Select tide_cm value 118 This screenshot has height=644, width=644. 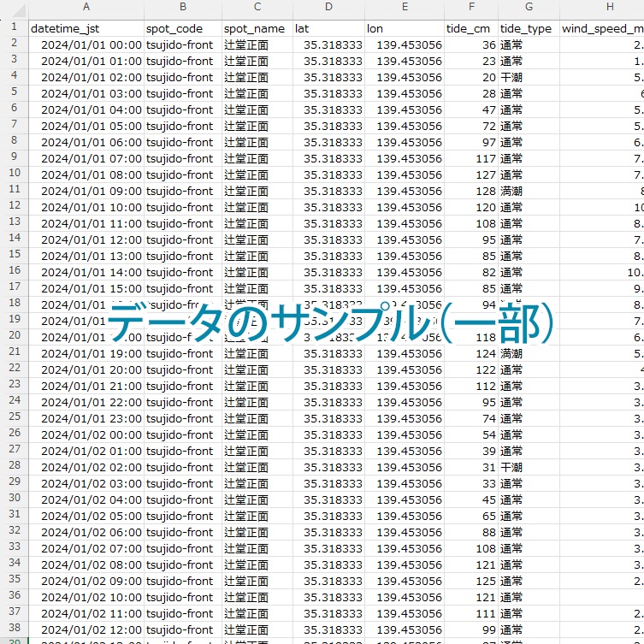[x=471, y=337]
